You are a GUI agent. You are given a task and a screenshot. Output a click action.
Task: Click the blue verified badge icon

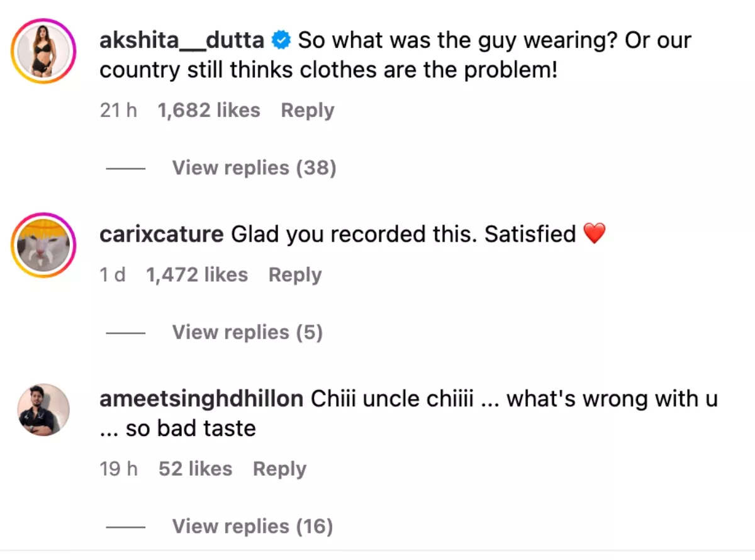pyautogui.click(x=280, y=41)
